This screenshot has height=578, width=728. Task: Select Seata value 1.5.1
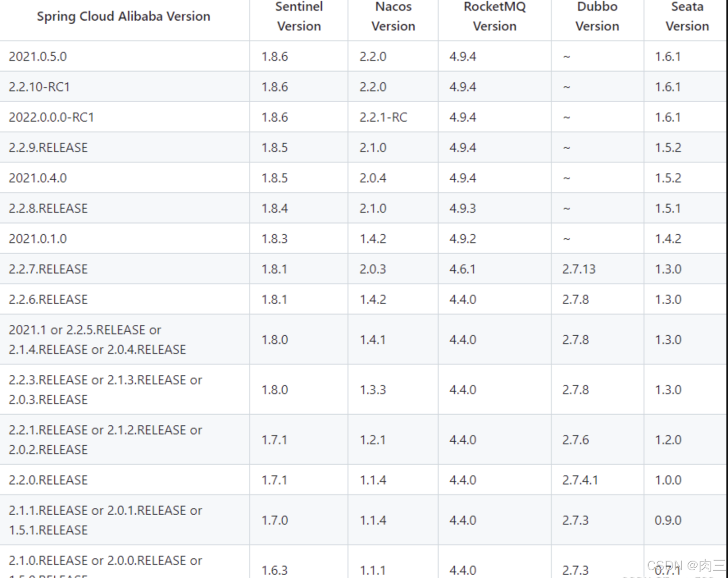668,208
